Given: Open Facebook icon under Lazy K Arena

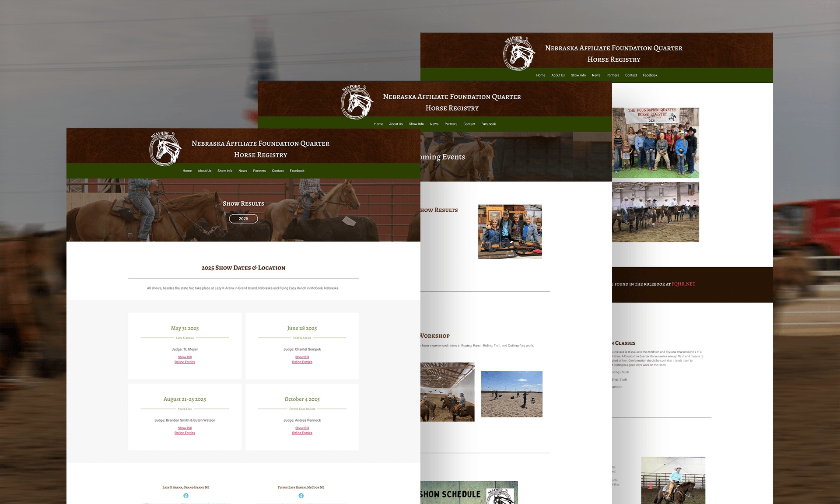Looking at the screenshot, I should coord(186,496).
